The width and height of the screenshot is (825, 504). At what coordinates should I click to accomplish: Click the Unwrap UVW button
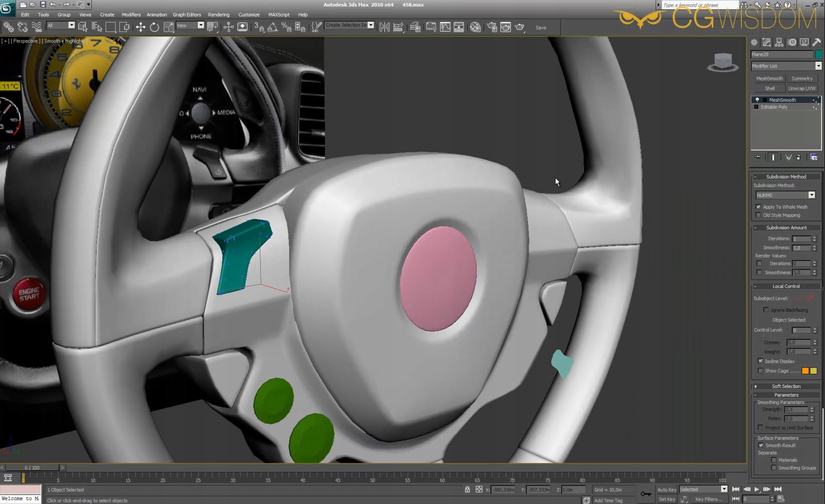pyautogui.click(x=802, y=88)
